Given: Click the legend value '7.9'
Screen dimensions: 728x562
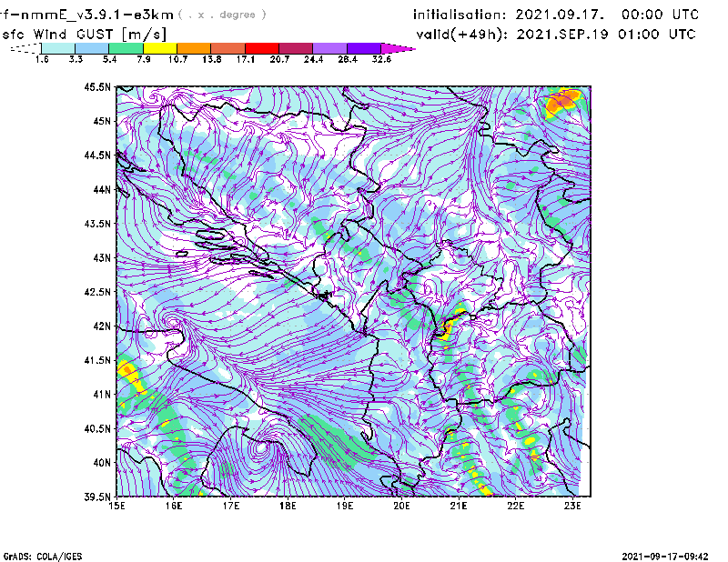Looking at the screenshot, I should (x=144, y=59).
